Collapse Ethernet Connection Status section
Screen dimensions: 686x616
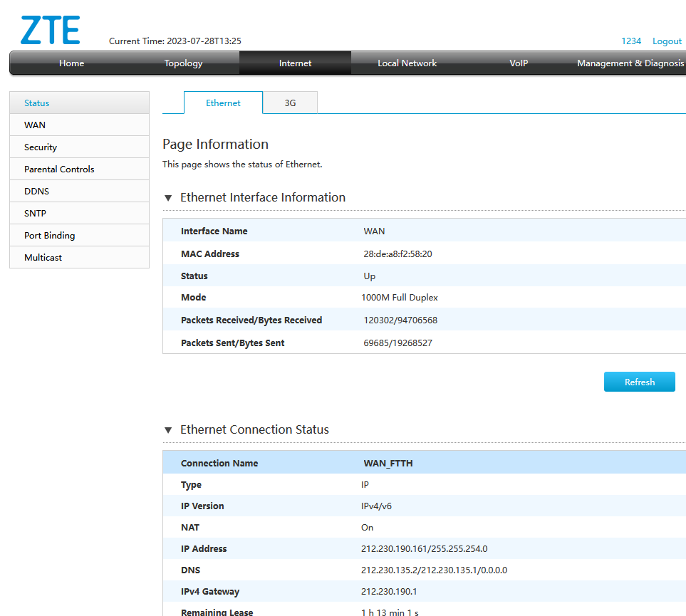tap(169, 430)
